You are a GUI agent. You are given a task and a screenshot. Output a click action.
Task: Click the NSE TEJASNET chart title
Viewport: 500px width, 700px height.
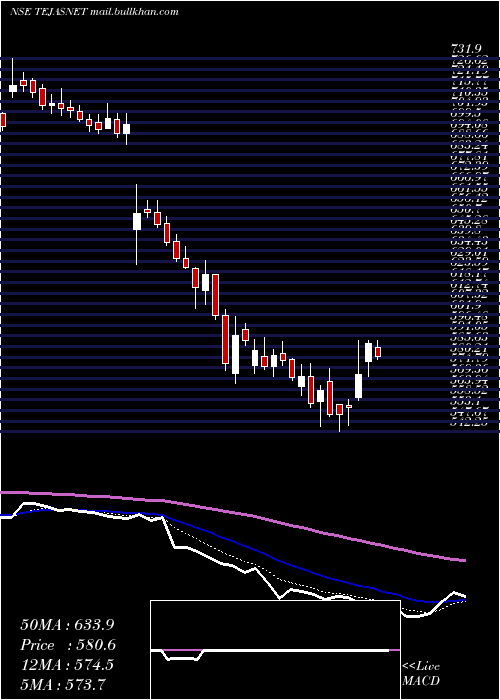pos(49,12)
